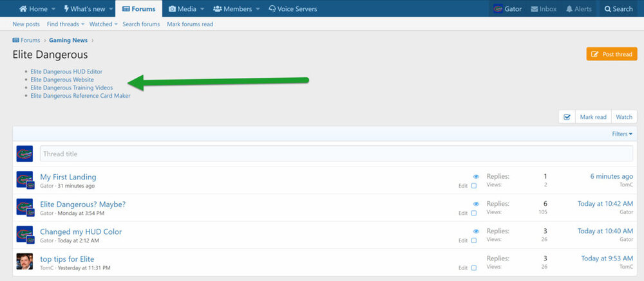Click the Gator user avatar in the navbar
This screenshot has height=281, width=644.
(498, 9)
